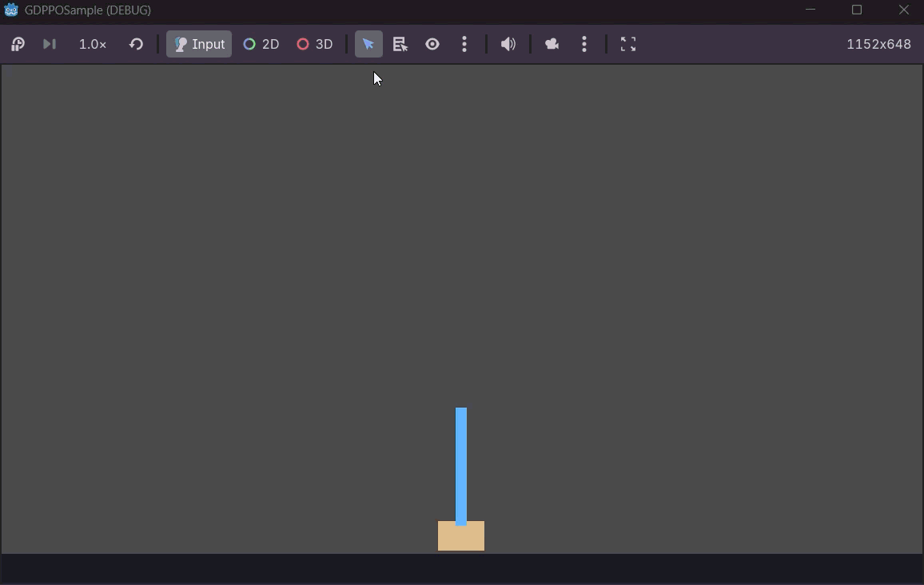Image resolution: width=924 pixels, height=585 pixels.
Task: Toggle the Input button
Action: coord(199,44)
